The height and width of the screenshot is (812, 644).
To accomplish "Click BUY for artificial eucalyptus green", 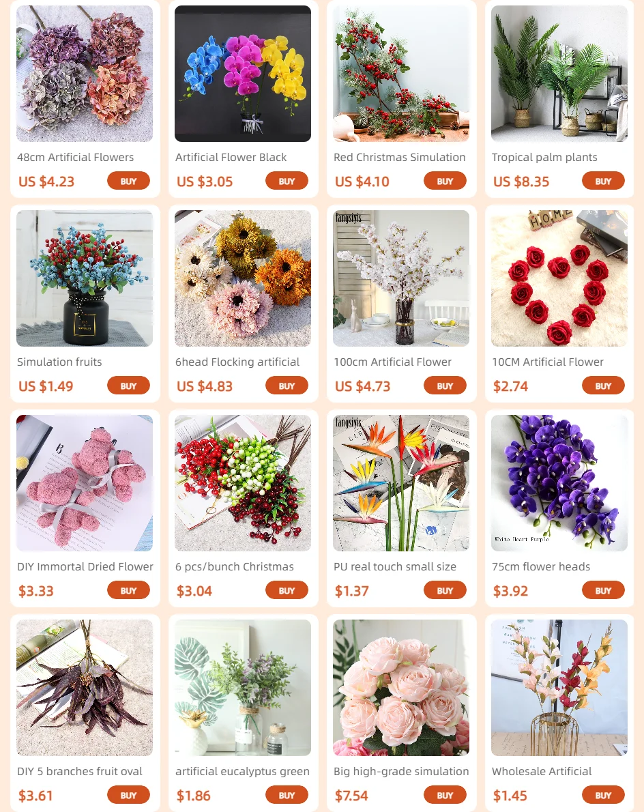I will [x=287, y=795].
